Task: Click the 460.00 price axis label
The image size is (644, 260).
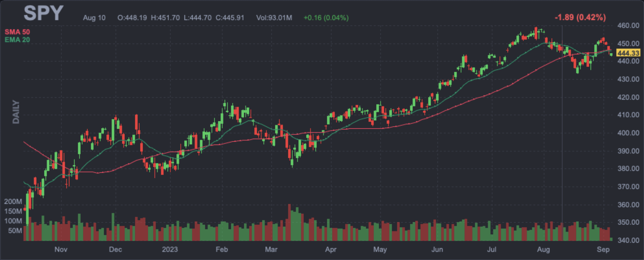Action: tap(628, 26)
